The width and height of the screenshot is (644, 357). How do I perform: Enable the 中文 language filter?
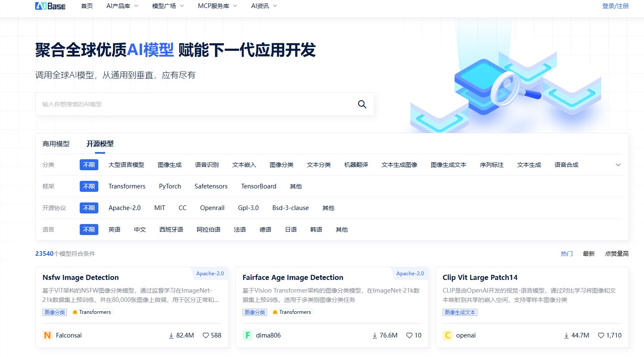point(140,229)
